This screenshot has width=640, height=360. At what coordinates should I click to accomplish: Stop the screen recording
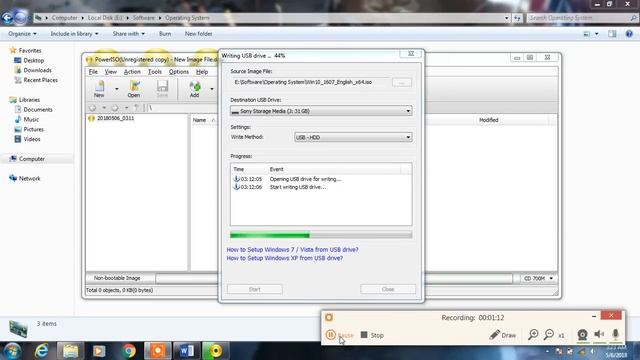372,335
